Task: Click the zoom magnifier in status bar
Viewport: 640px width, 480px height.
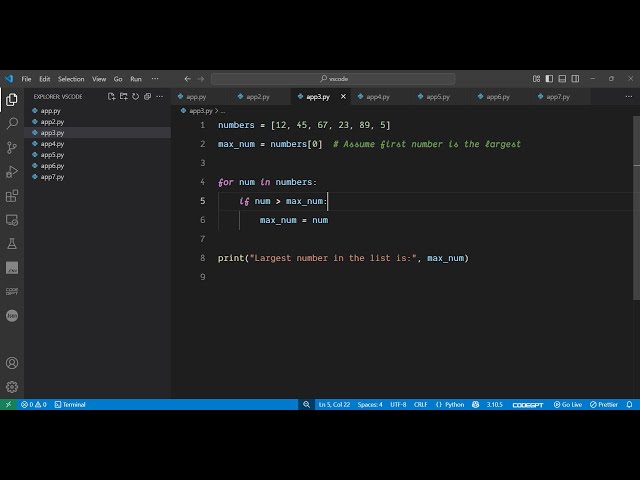Action: coord(306,404)
